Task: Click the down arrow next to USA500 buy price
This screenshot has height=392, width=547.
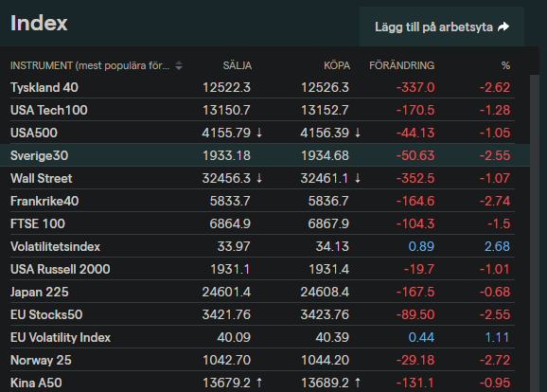Action: [x=358, y=133]
